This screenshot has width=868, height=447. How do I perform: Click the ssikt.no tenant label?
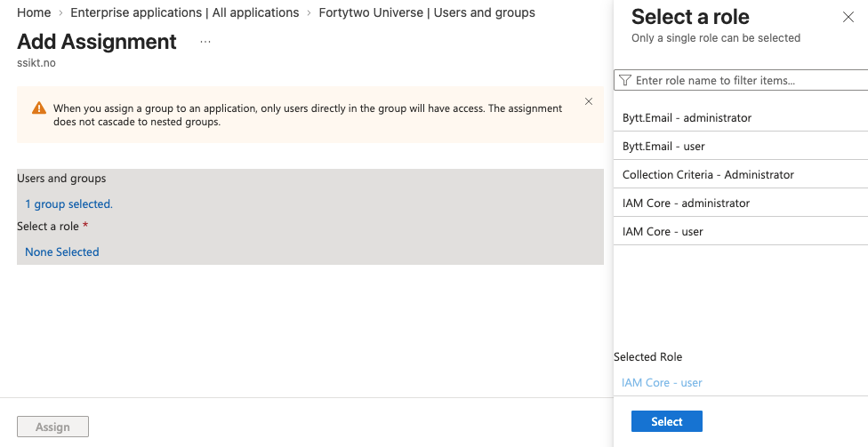(36, 62)
